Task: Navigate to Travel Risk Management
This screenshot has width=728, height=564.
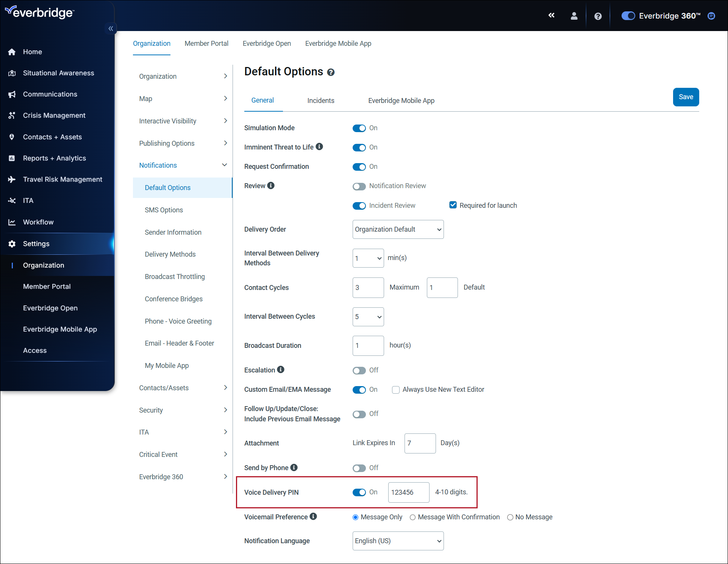Action: point(62,179)
